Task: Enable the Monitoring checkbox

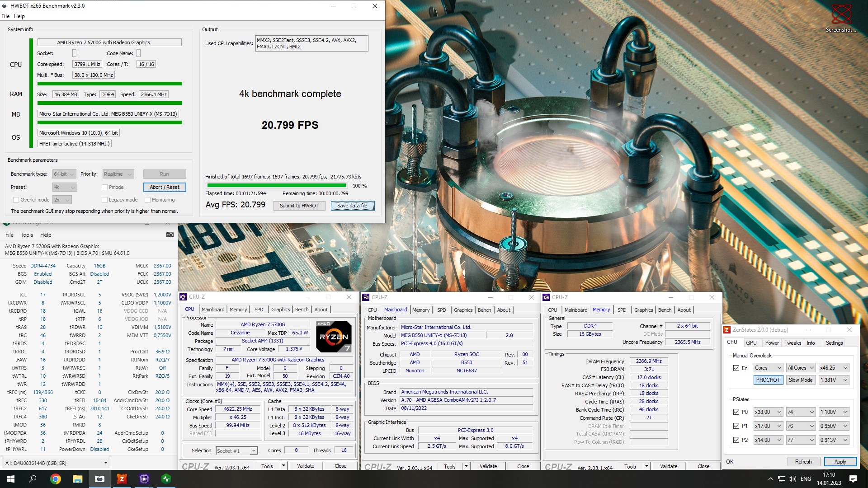Action: click(x=147, y=200)
